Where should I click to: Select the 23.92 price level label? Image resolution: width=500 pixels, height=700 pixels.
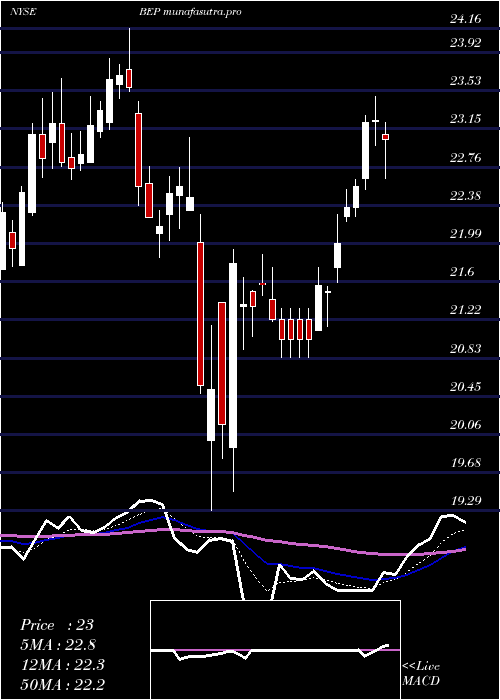(x=466, y=43)
